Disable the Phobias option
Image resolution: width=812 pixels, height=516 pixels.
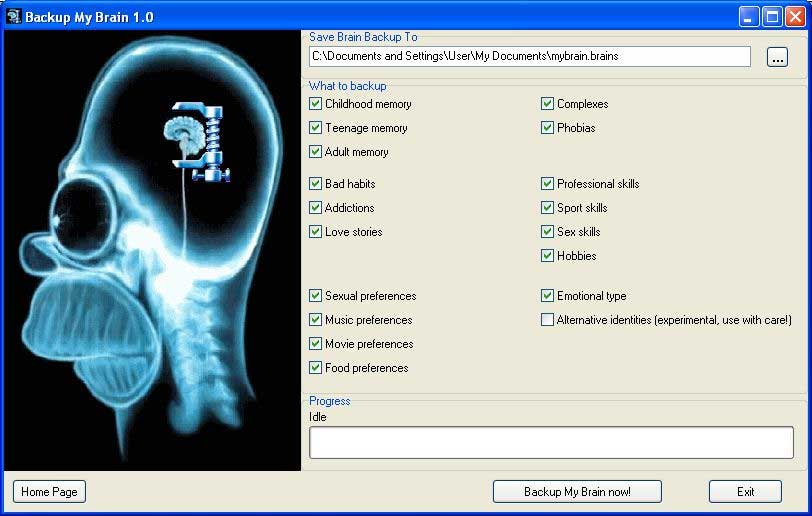547,127
